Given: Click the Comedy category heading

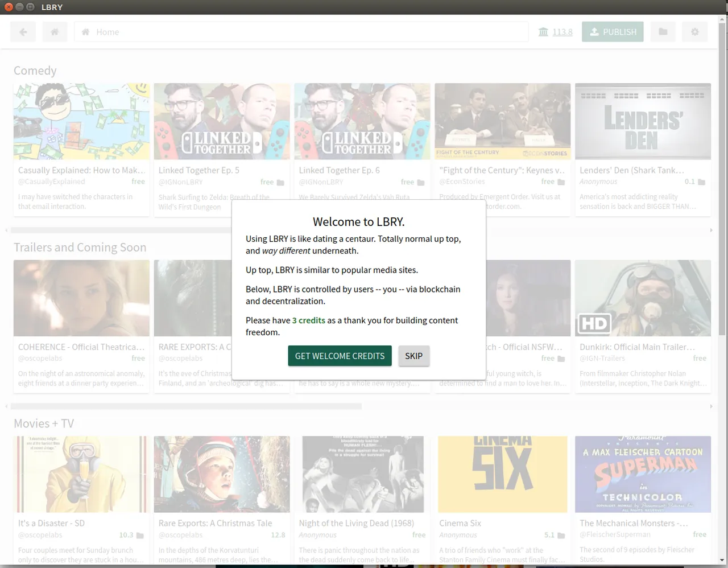Looking at the screenshot, I should pos(35,71).
